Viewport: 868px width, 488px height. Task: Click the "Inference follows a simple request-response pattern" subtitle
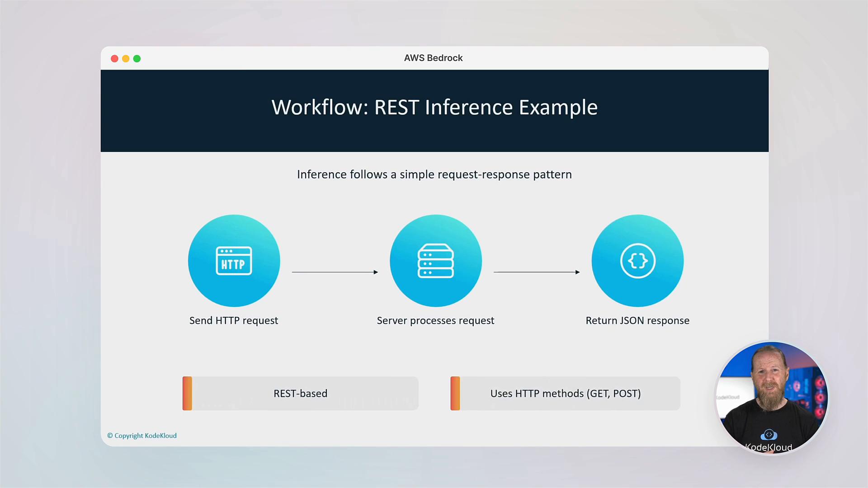(434, 174)
